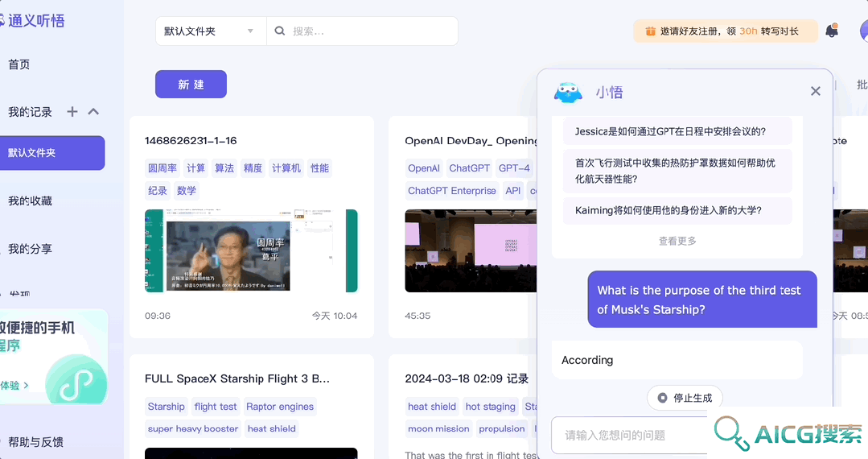
Task: Click the 数学 tag
Action: coord(187,190)
